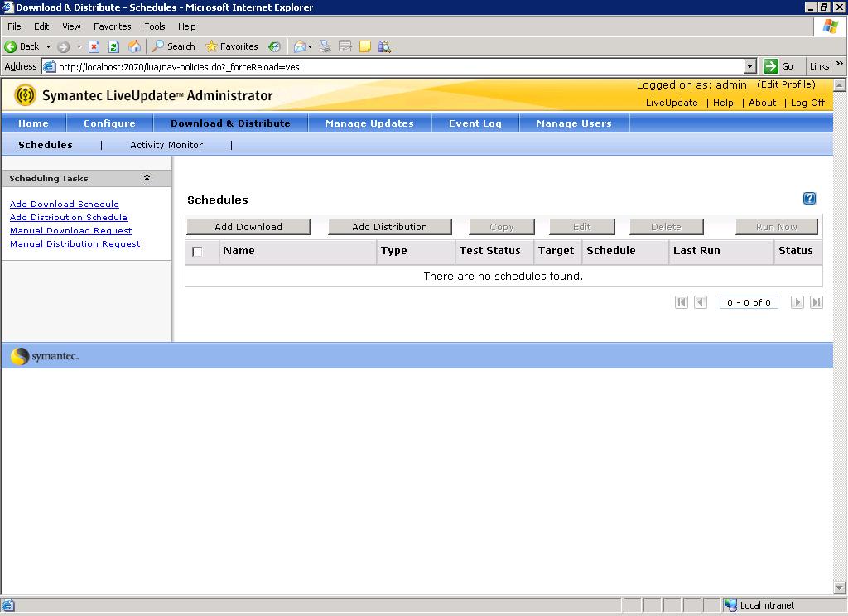Screen dimensions: 848x616
Task: Click the Add Download button
Action: pos(247,226)
